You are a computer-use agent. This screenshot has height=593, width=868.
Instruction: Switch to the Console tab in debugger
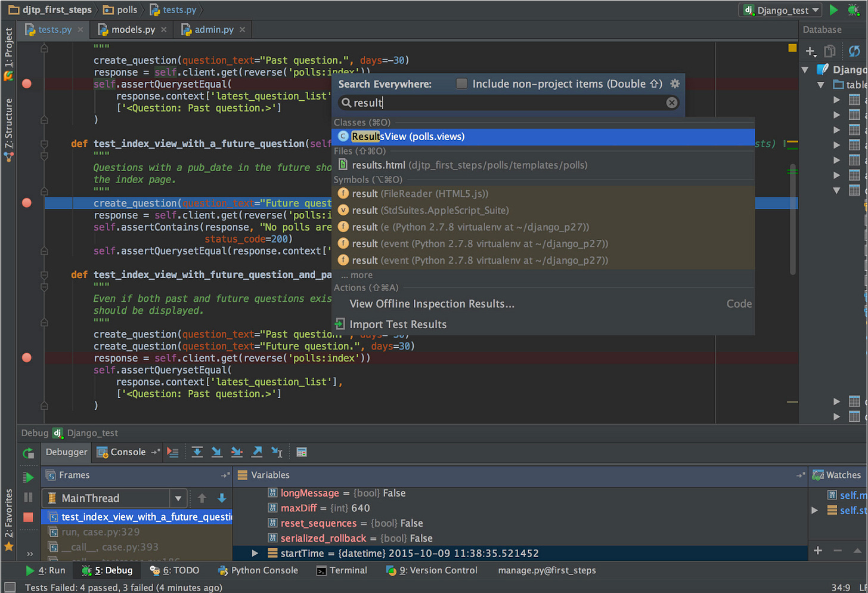[x=127, y=452]
